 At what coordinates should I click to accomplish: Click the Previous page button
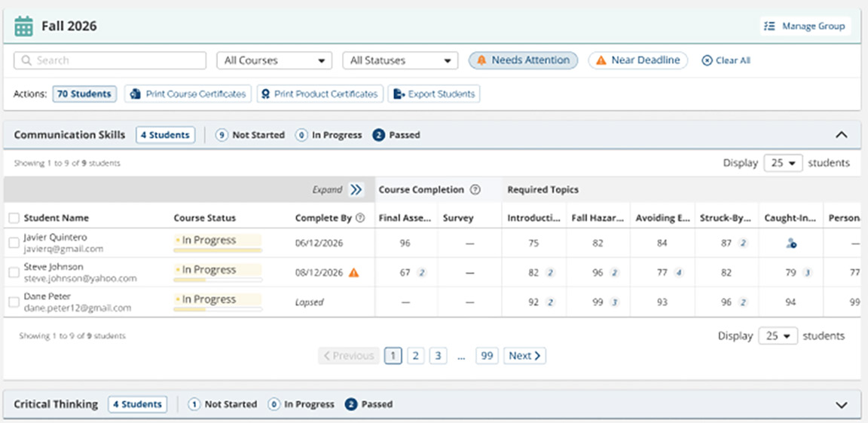point(349,356)
